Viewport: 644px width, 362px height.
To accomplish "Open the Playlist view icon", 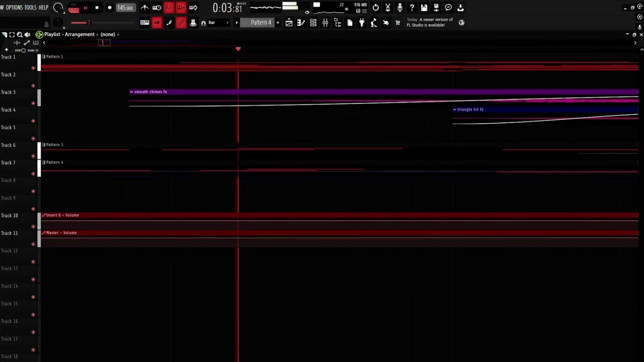I will [x=289, y=23].
